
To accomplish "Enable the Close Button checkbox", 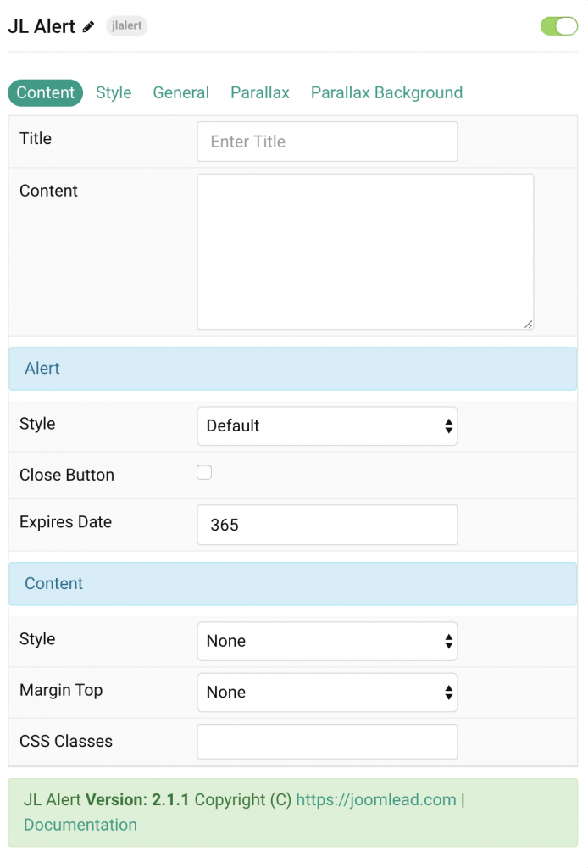I will [x=204, y=471].
